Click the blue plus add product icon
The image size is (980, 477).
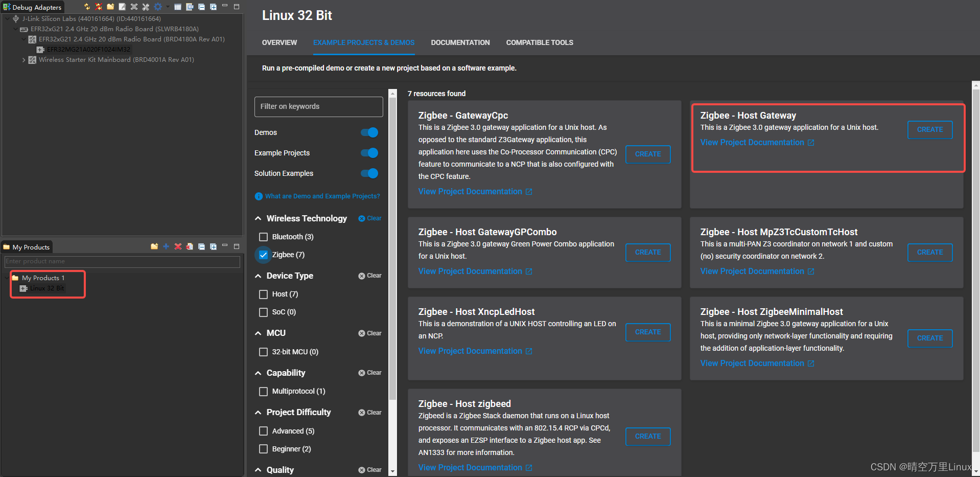(x=166, y=246)
